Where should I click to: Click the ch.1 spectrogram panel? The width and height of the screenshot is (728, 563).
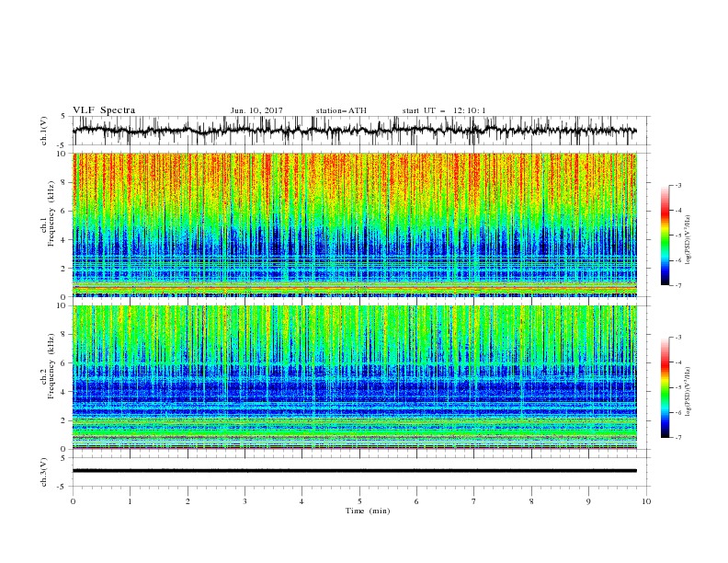click(354, 224)
